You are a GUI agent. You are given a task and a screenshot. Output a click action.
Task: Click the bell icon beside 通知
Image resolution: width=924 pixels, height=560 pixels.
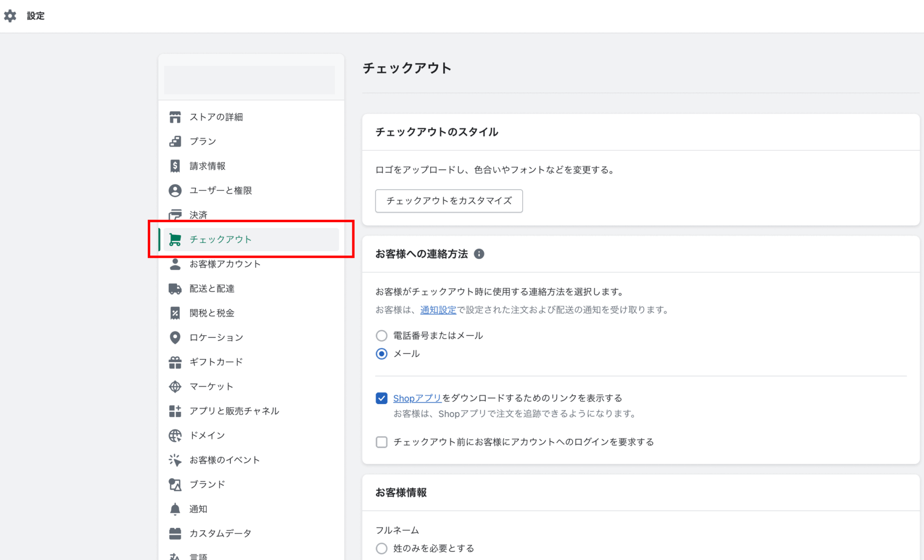175,509
